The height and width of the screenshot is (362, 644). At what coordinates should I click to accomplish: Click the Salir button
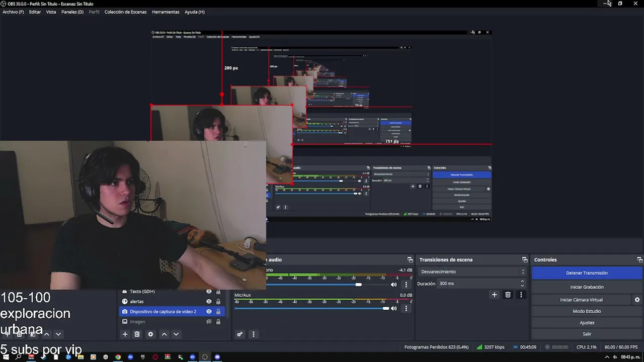pos(587,334)
